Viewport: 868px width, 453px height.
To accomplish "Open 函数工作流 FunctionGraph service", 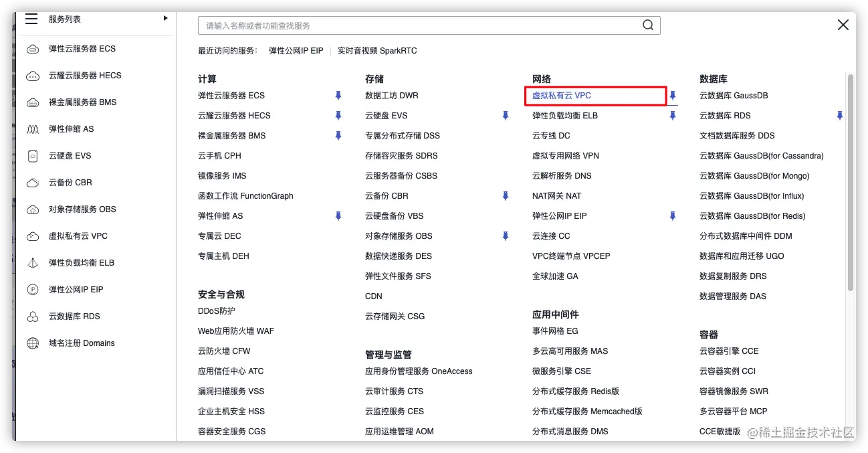I will click(x=245, y=196).
